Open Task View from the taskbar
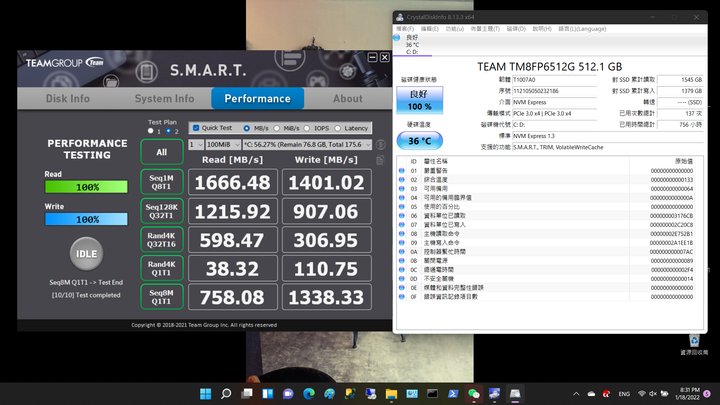Image resolution: width=720 pixels, height=405 pixels. coord(247,394)
